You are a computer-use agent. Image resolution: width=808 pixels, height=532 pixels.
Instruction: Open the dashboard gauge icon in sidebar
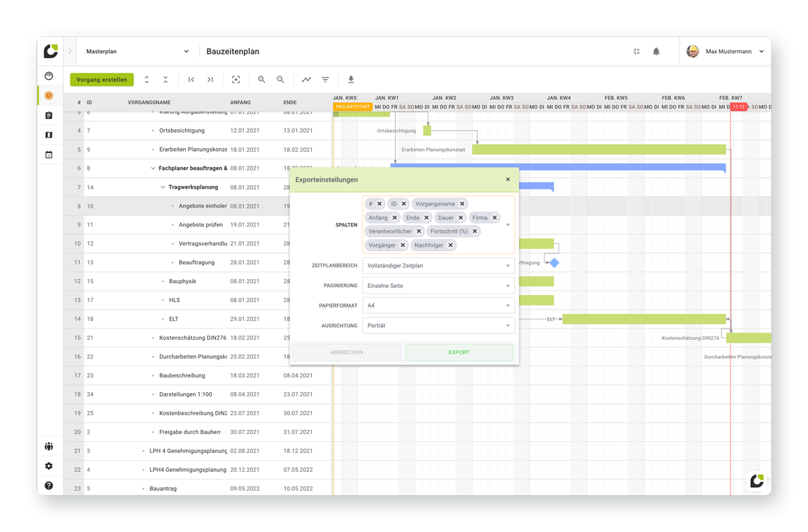click(x=49, y=76)
